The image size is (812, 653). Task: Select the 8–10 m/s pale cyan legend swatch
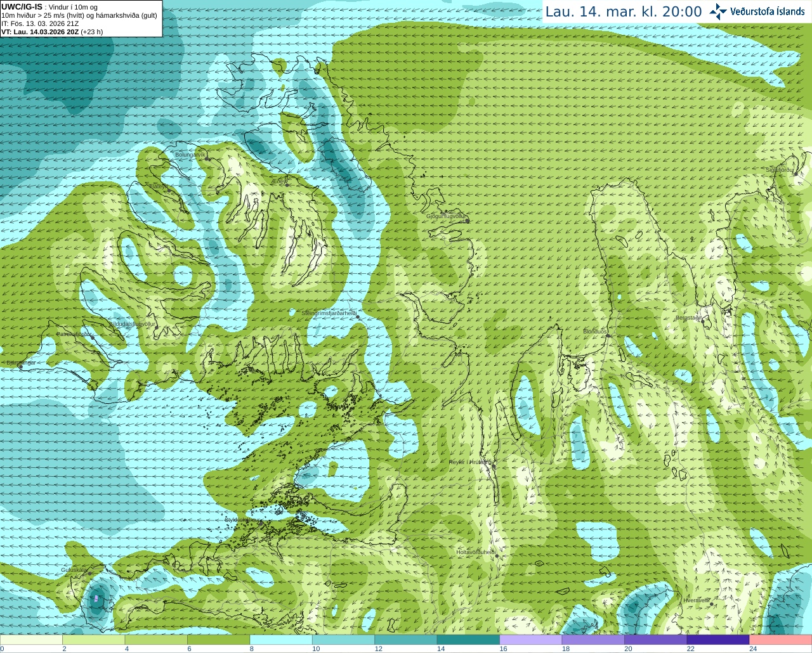pyautogui.click(x=281, y=639)
